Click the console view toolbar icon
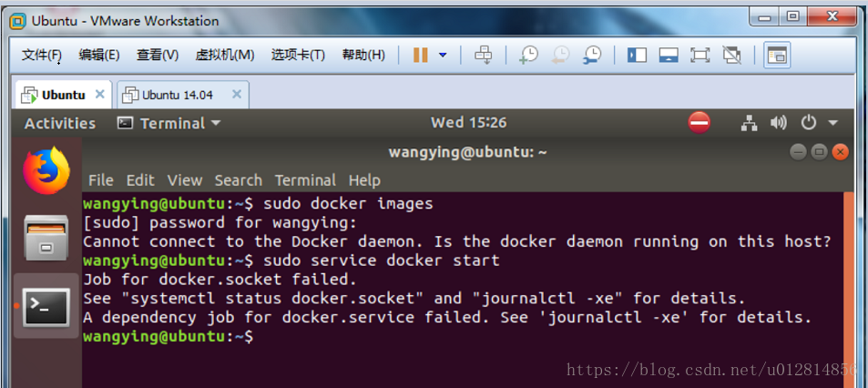This screenshot has width=868, height=388. [777, 55]
